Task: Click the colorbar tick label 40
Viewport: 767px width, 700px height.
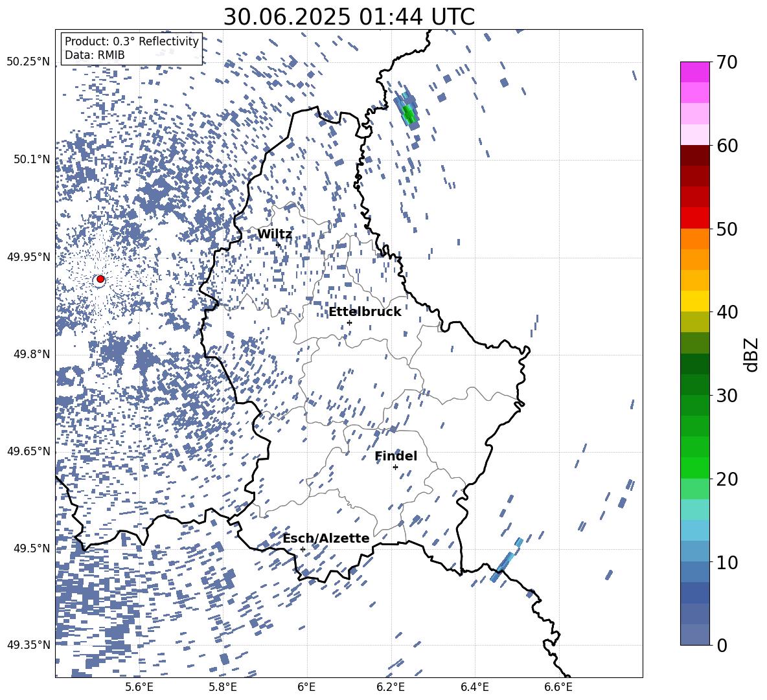Action: click(x=727, y=312)
